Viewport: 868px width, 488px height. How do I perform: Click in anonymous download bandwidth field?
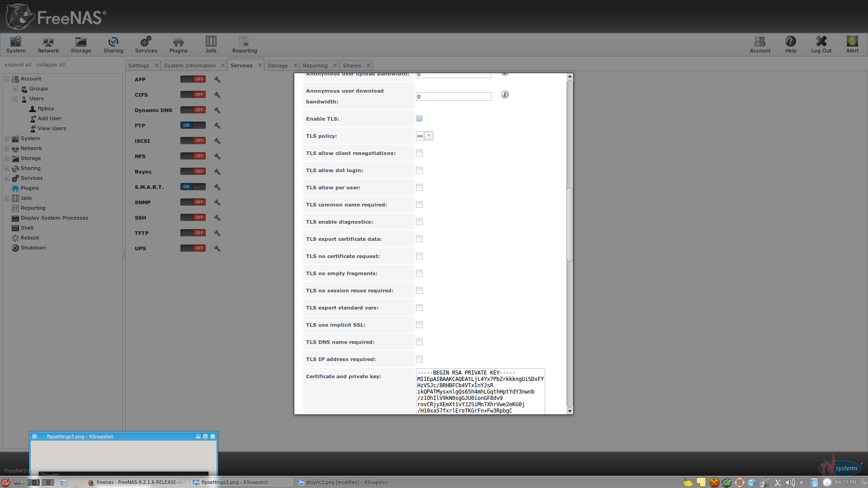(x=453, y=97)
